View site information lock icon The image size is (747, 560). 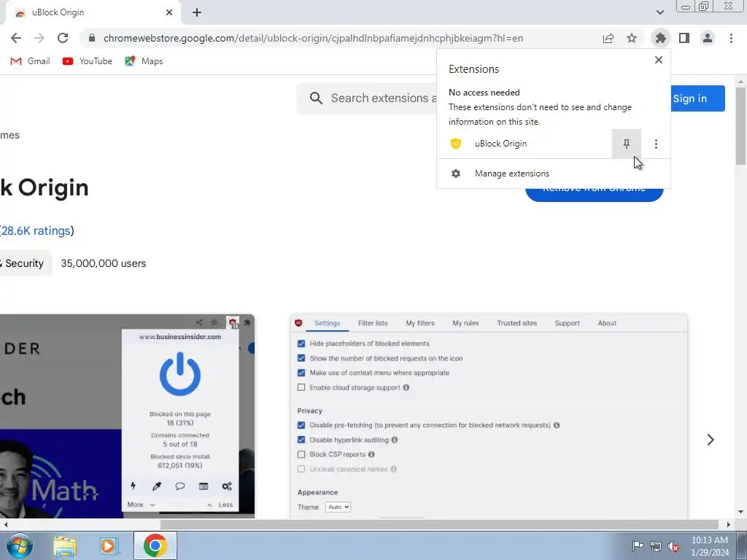92,38
